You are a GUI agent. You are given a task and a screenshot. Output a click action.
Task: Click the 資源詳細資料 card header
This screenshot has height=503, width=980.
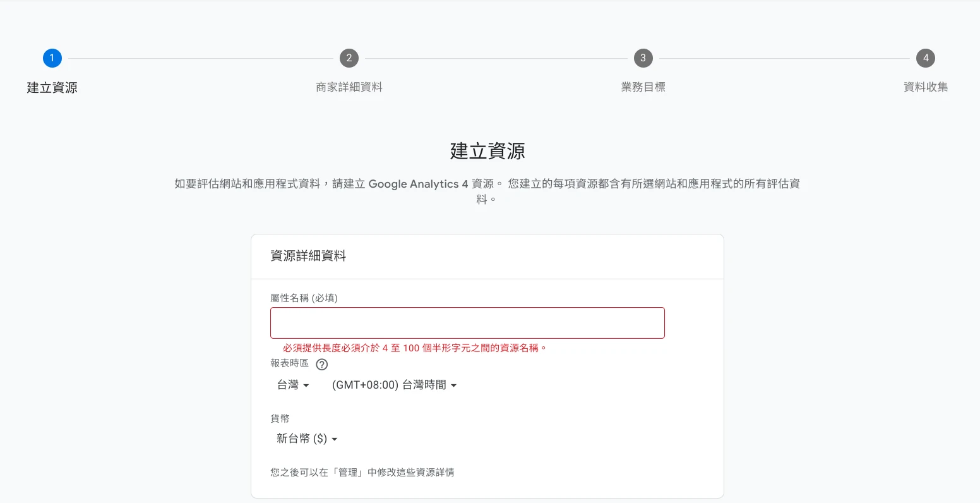click(x=308, y=257)
